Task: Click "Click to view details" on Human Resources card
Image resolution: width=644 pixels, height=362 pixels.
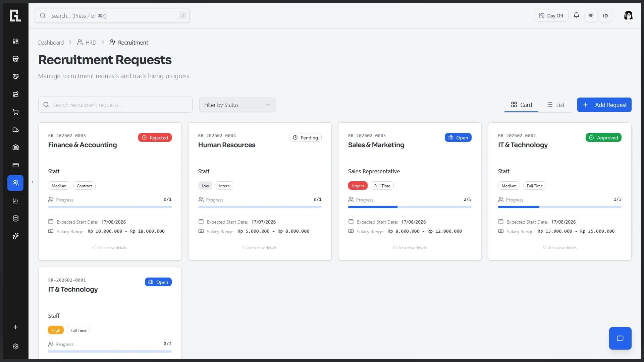Action: [x=260, y=248]
